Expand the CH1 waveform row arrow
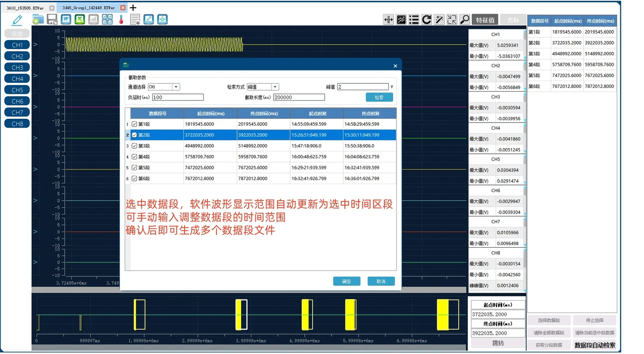This screenshot has height=354, width=644. click(35, 45)
